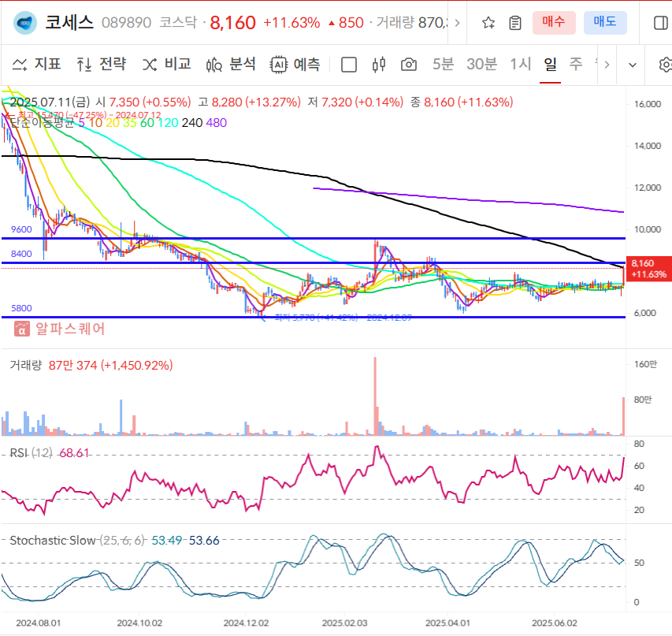Expand stock header info chevron
This screenshot has width=672, height=636.
457,23
